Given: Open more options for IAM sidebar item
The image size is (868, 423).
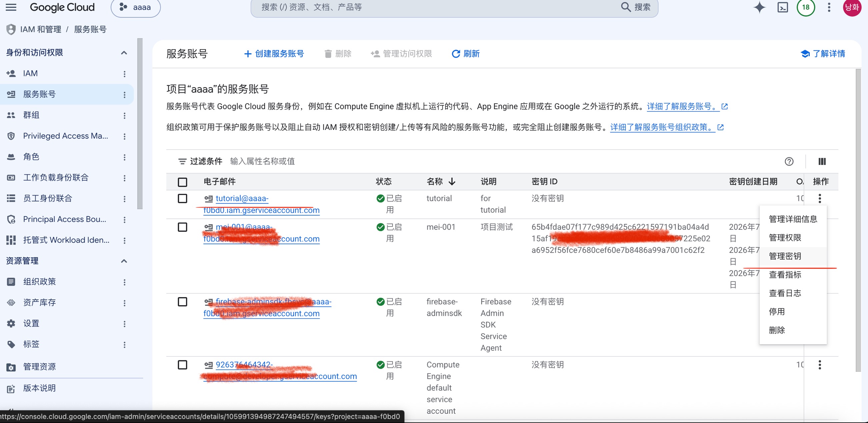Looking at the screenshot, I should 124,74.
